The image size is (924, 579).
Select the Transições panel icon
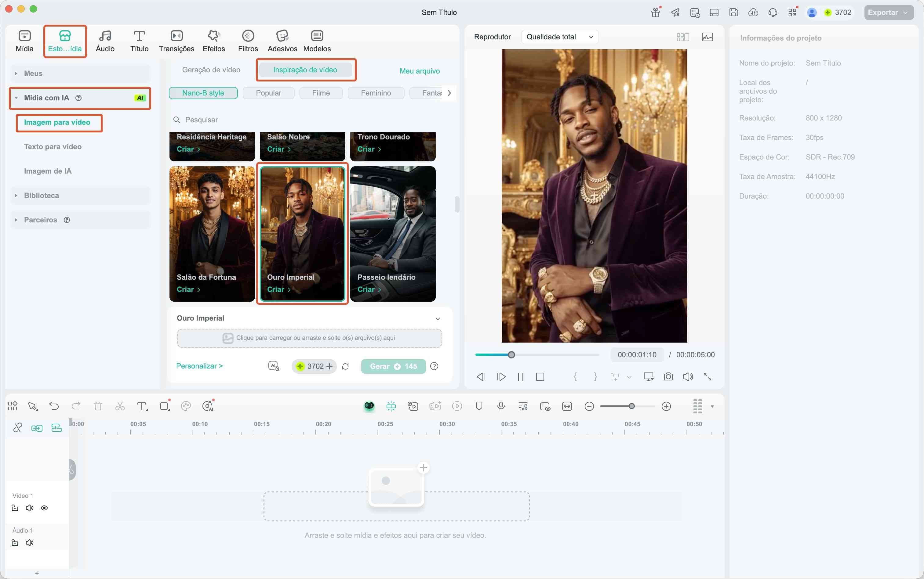[x=176, y=40]
